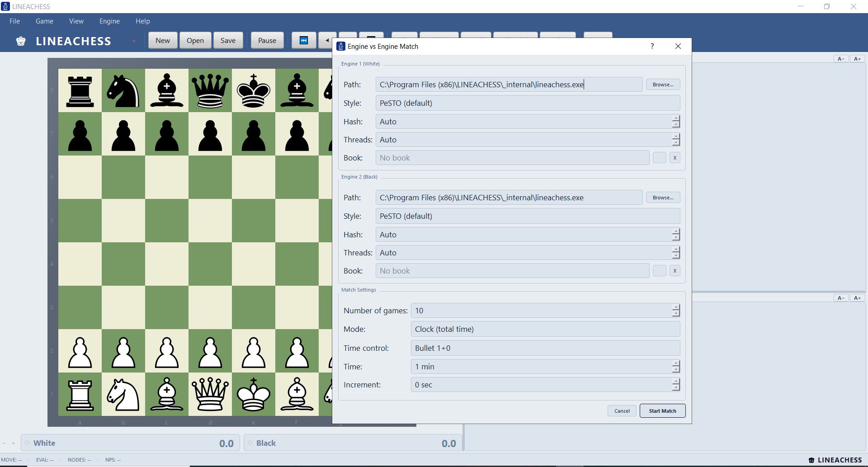Viewport: 868px width, 467px height.
Task: Click the LINEACHESS knight icon in the status bar
Action: tap(811, 459)
